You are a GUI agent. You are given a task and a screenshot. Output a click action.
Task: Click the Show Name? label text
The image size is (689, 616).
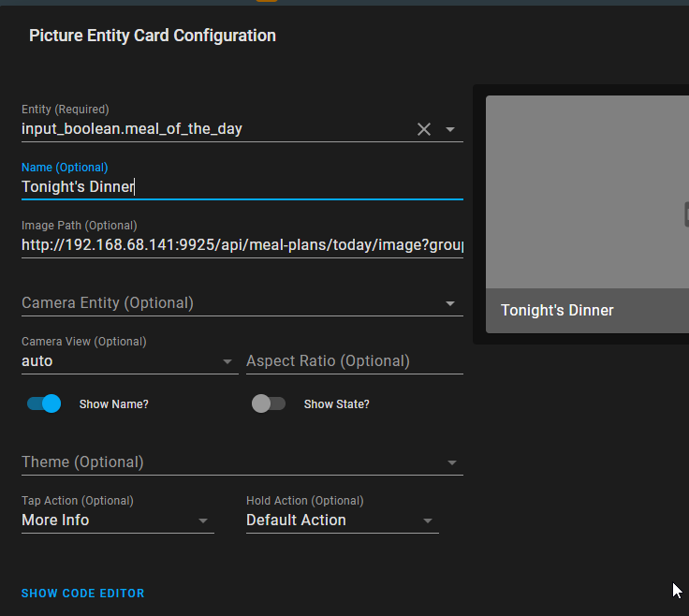tap(114, 404)
